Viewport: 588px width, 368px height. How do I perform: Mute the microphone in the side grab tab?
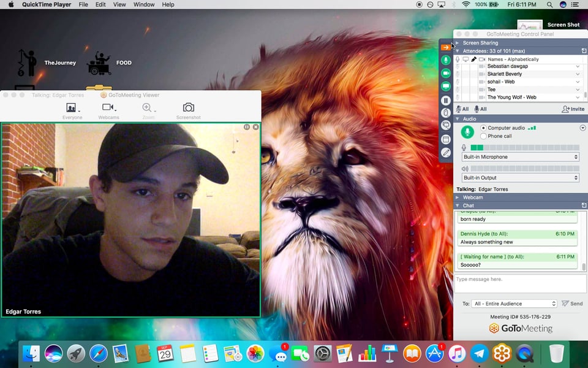(445, 60)
